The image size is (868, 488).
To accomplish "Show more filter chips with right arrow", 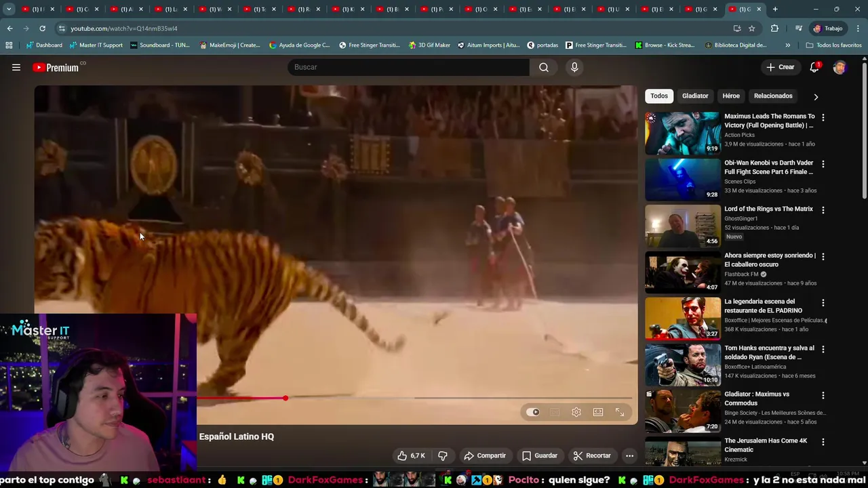I will pos(816,96).
